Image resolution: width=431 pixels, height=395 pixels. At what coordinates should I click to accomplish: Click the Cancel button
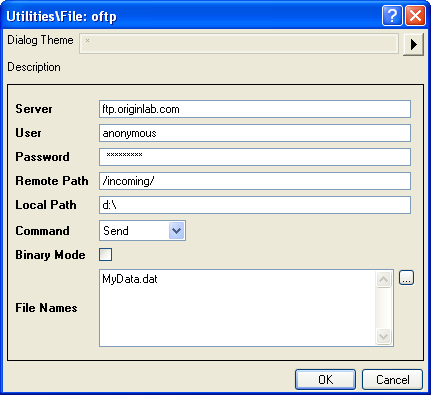(392, 379)
